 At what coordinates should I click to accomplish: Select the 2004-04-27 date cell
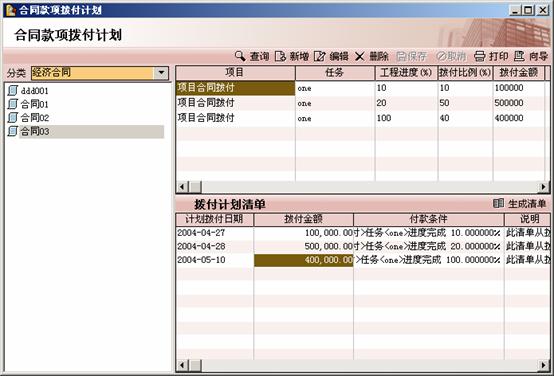[214, 233]
